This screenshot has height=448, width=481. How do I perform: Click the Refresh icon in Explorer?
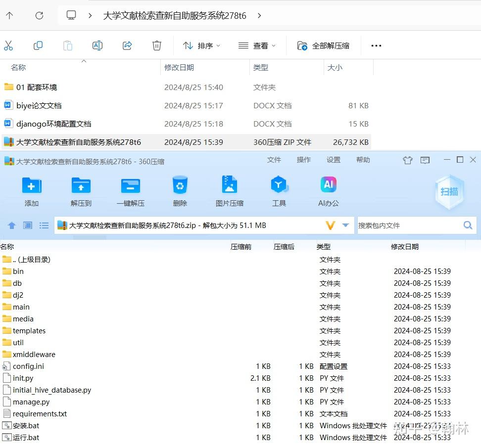click(x=39, y=15)
